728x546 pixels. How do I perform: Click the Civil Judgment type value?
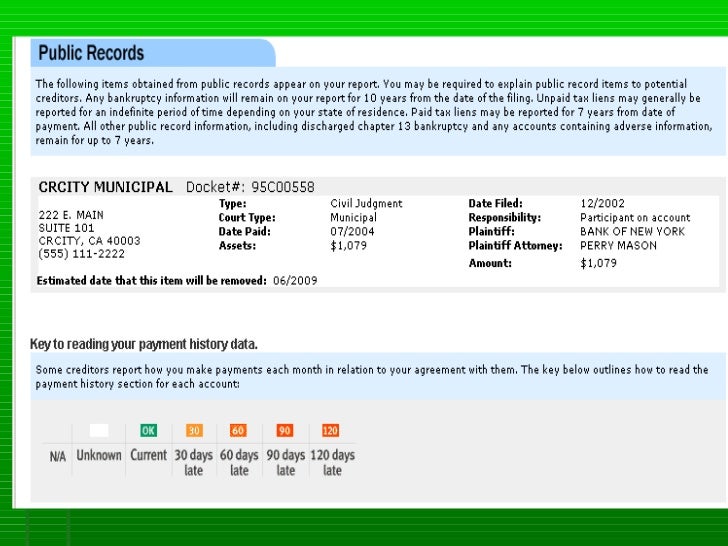[366, 203]
